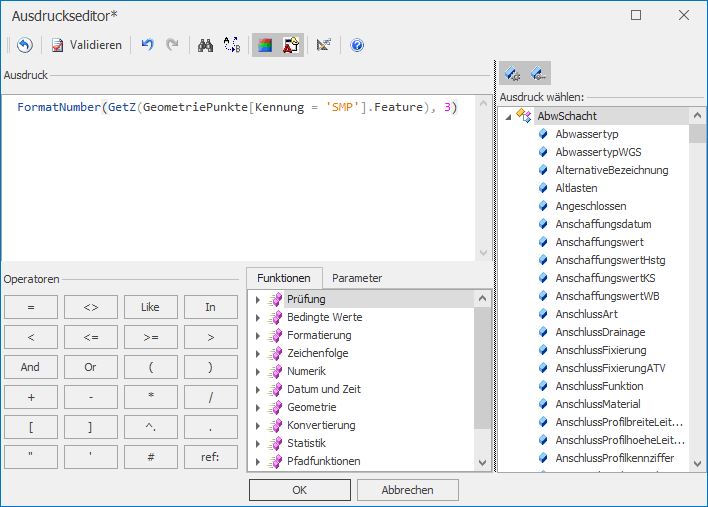This screenshot has height=507, width=708.
Task: Click attribute icon with key in right panel
Action: point(539,73)
